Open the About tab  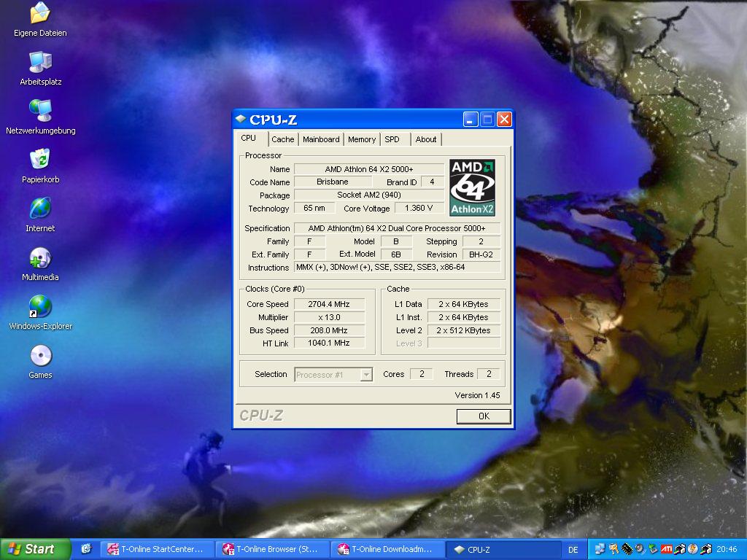coord(426,139)
